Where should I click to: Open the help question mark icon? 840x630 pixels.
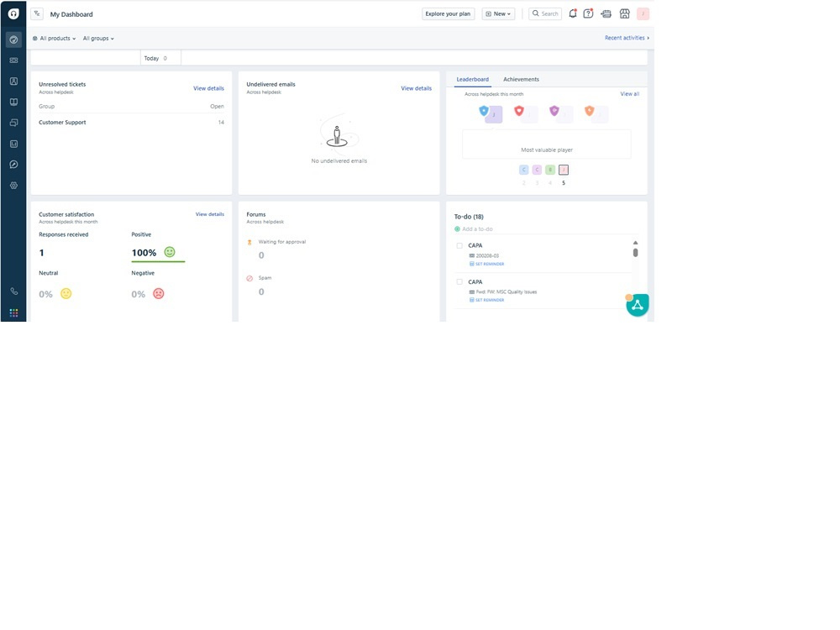pyautogui.click(x=588, y=13)
